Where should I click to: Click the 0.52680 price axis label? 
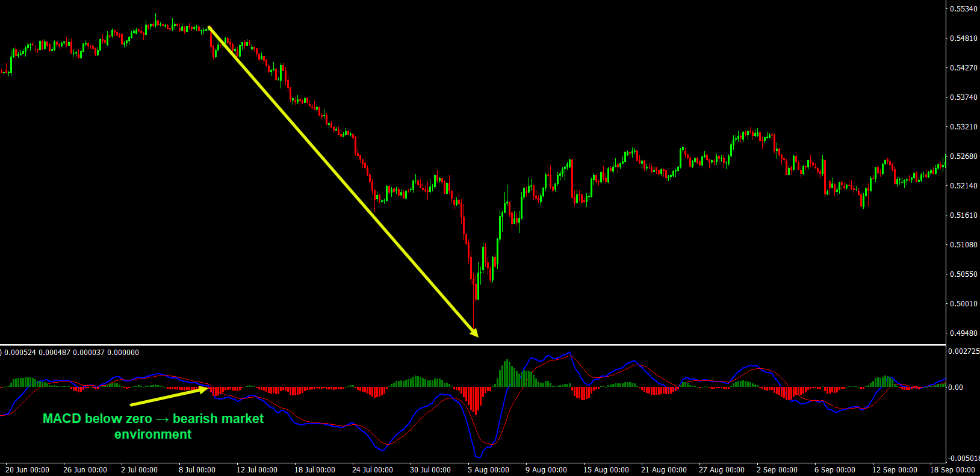pos(963,156)
